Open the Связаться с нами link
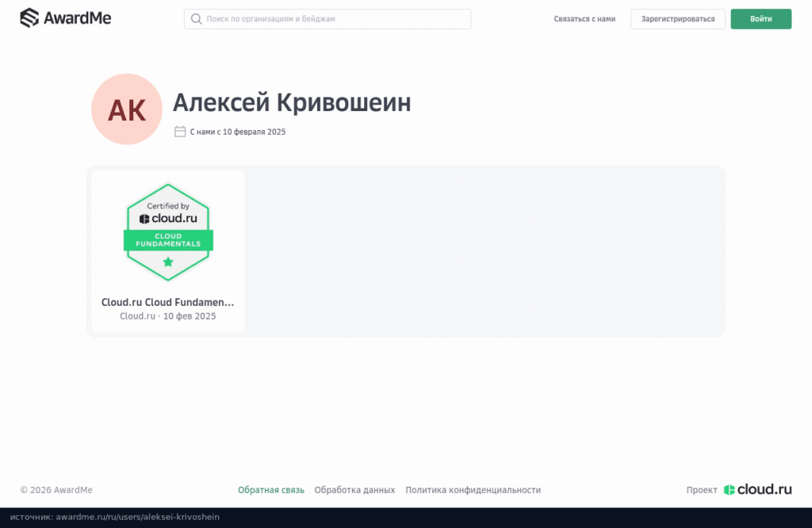This screenshot has width=812, height=528. tap(584, 19)
